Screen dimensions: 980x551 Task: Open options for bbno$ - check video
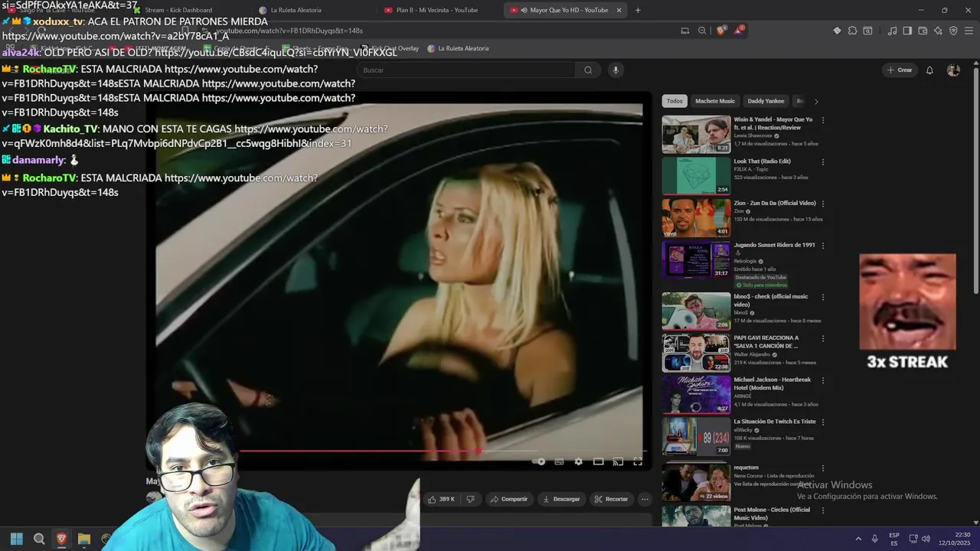(823, 297)
